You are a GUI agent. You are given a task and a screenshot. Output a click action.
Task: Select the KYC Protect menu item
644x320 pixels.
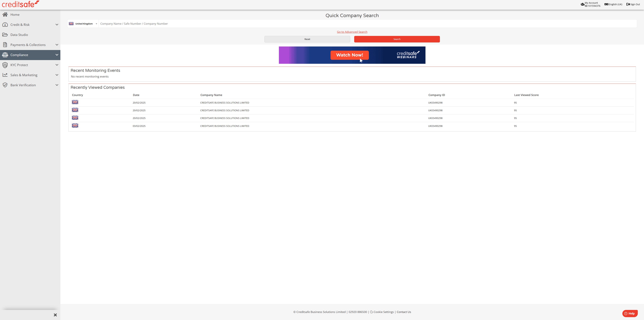[30, 65]
